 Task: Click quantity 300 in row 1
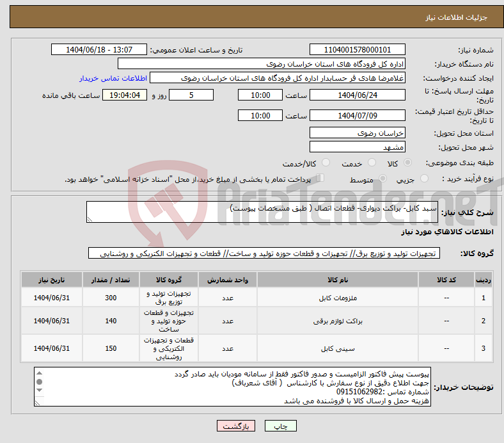pos(111,298)
